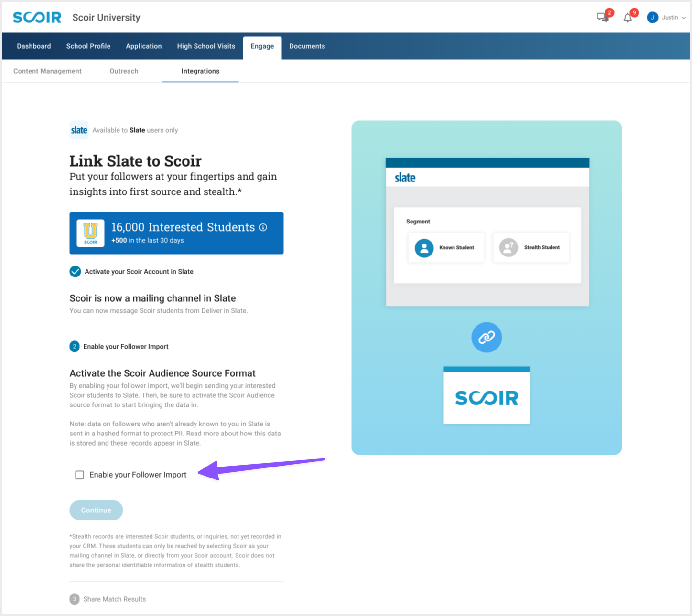Click the Stealth Student label
Image resolution: width=692 pixels, height=616 pixels.
click(x=542, y=247)
